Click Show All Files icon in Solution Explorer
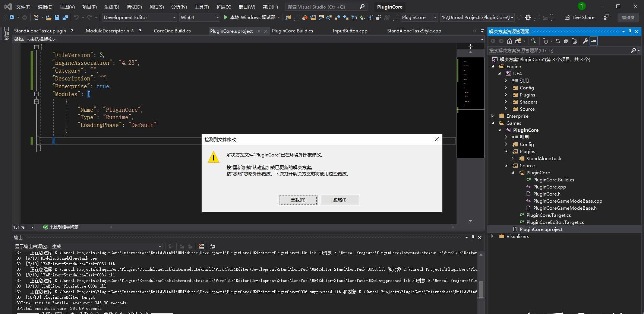 pos(574,41)
